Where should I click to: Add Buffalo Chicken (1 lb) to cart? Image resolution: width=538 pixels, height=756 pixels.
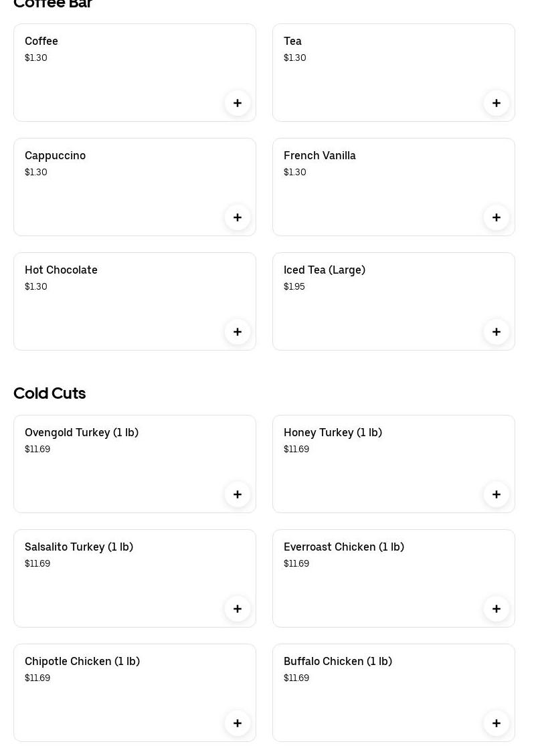[497, 723]
